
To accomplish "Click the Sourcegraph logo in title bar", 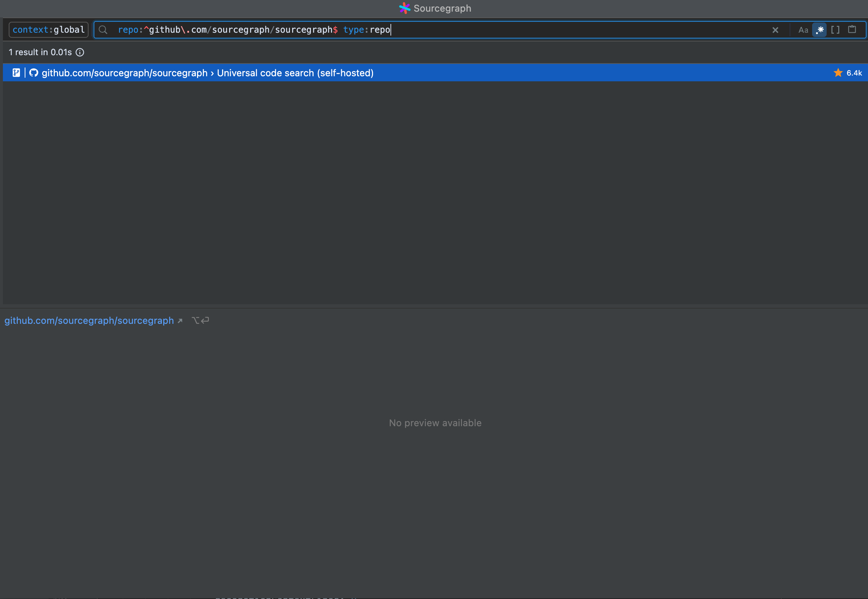I will tap(404, 8).
